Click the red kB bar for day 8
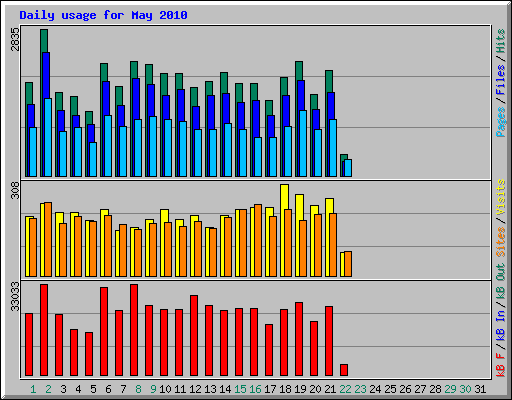 134,330
